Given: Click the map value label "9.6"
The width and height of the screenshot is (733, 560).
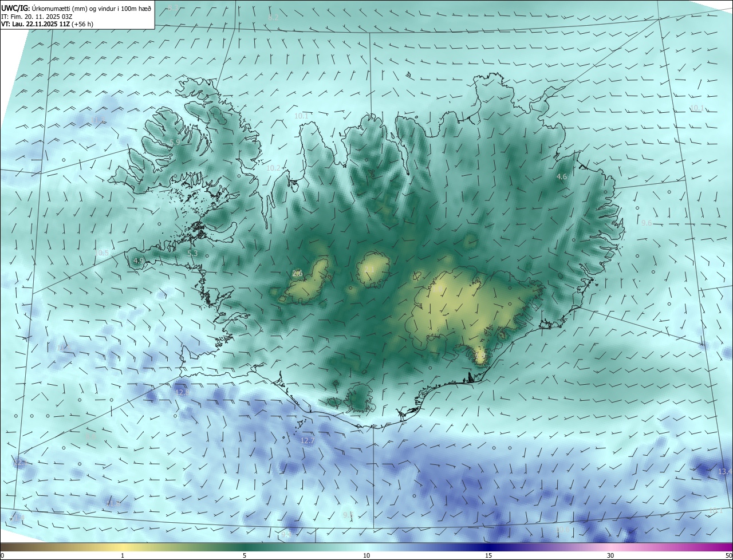Looking at the screenshot, I should pos(647,223).
